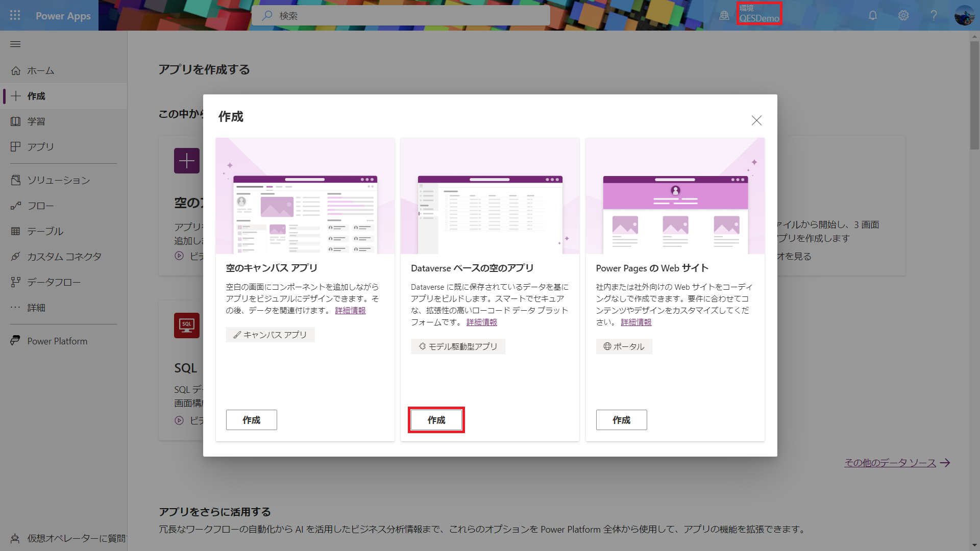Ask the virtual operator 仮想オペレーターに質問
980x551 pixels.
click(x=63, y=538)
